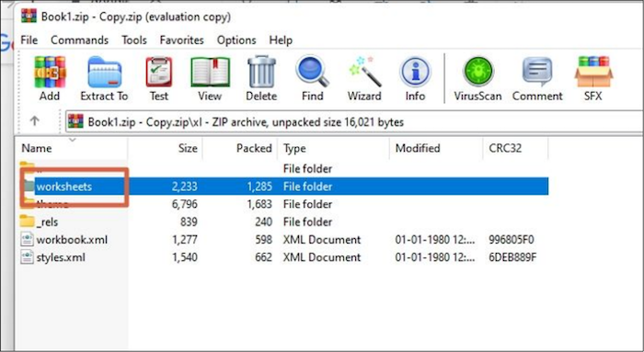The image size is (644, 352).
Task: Open the Favorites menu
Action: (182, 40)
